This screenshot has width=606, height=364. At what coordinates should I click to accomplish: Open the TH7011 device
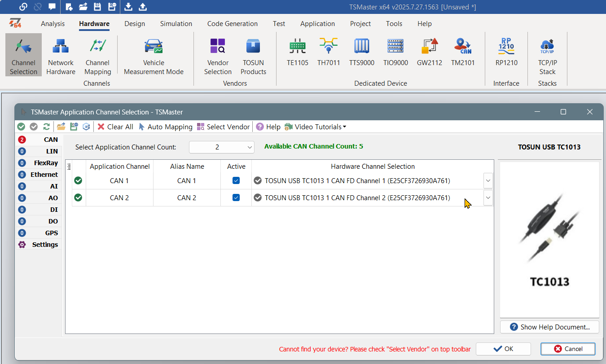pos(329,52)
